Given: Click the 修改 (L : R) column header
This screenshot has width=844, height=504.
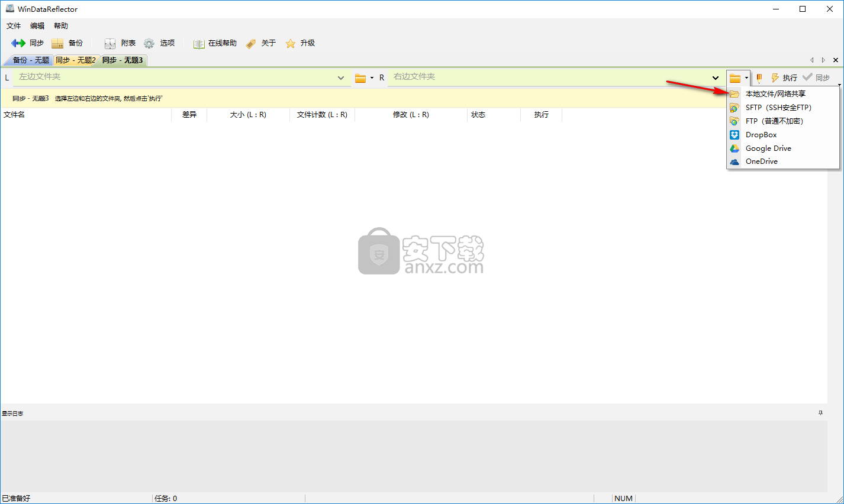Looking at the screenshot, I should [411, 115].
